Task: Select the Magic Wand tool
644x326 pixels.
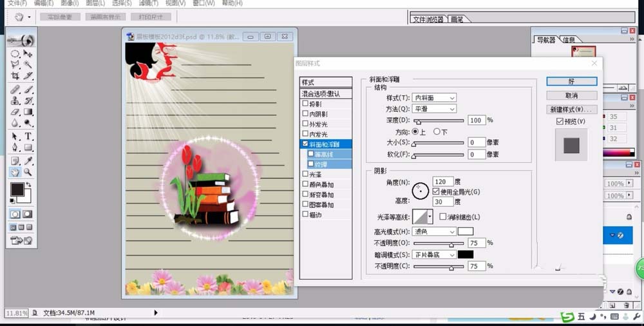Action: pyautogui.click(x=28, y=65)
